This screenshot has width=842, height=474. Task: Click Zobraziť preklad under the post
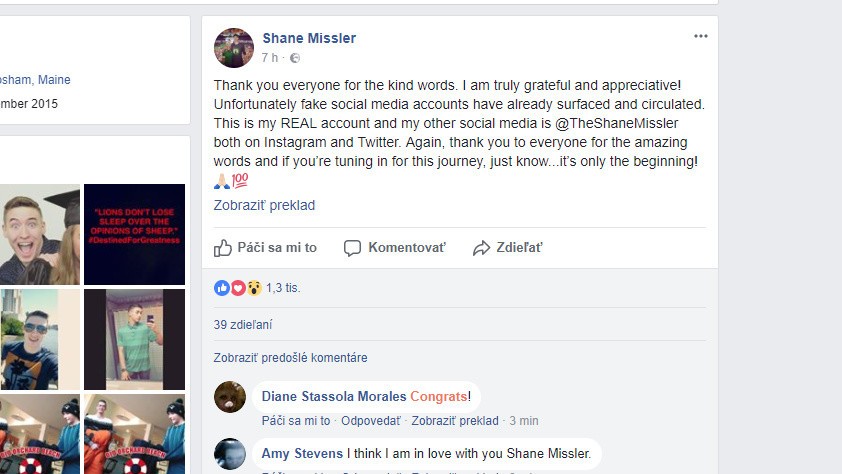pyautogui.click(x=264, y=205)
